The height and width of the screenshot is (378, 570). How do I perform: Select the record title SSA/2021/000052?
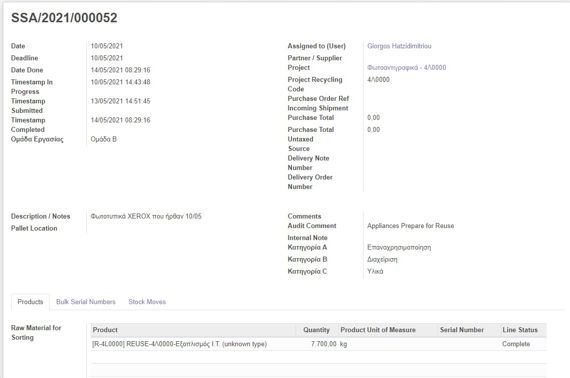click(x=64, y=18)
